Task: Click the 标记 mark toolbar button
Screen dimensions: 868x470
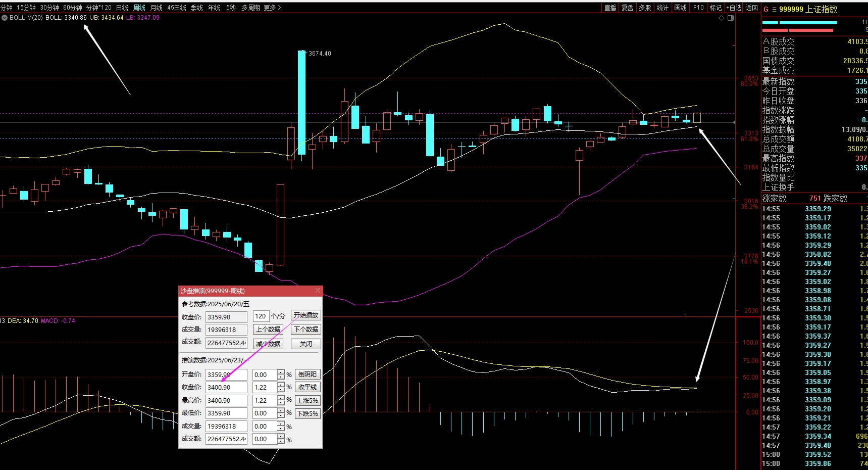Action: 716,8
